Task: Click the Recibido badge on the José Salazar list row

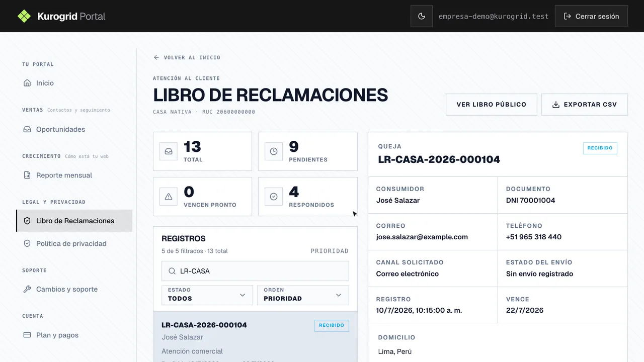Action: click(332, 325)
